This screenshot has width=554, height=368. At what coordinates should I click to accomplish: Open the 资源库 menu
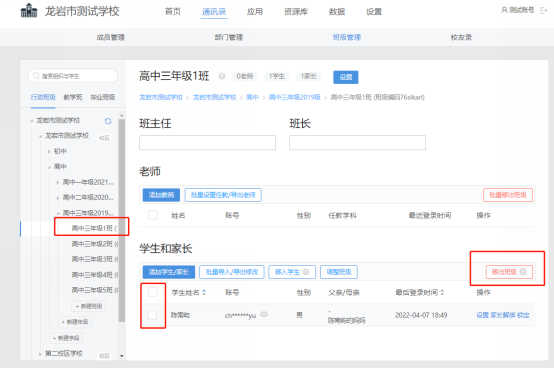[x=296, y=12]
